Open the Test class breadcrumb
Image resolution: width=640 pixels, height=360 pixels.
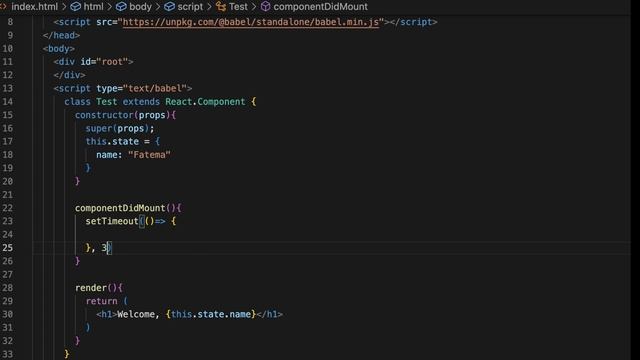(x=238, y=7)
